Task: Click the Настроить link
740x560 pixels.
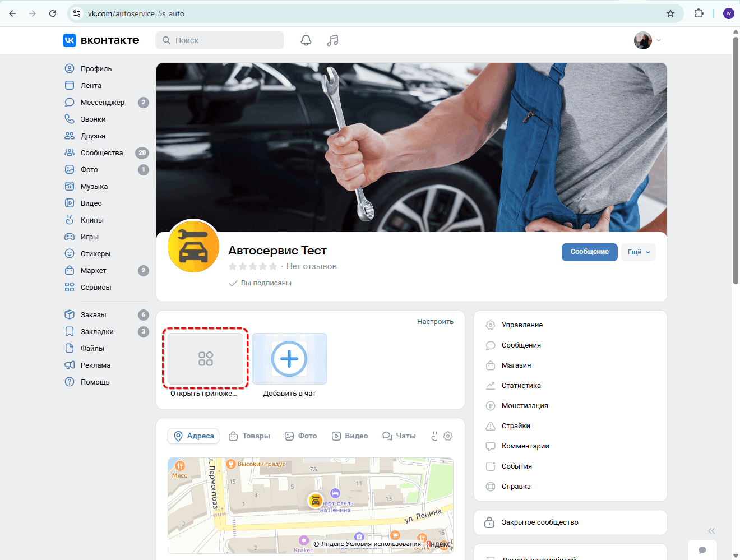Action: point(435,322)
